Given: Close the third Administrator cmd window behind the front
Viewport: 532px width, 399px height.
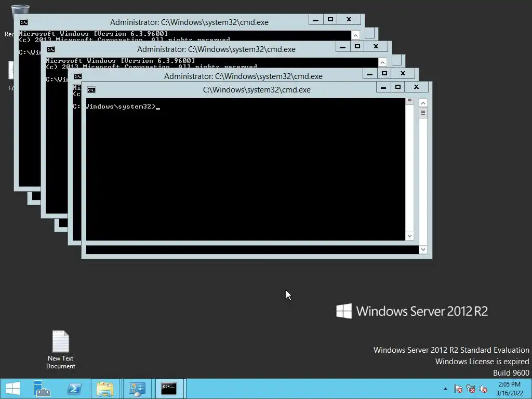Looking at the screenshot, I should click(403, 74).
